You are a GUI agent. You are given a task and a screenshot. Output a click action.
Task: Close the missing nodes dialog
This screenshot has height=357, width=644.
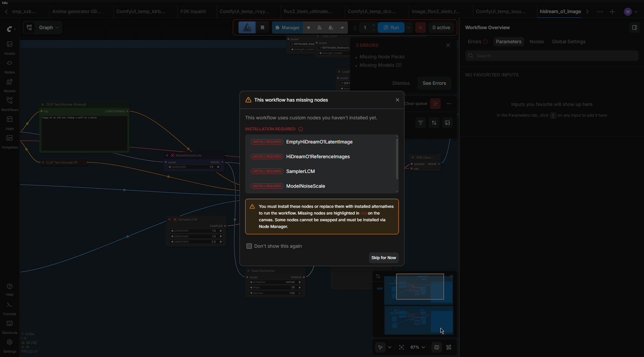[x=397, y=100]
